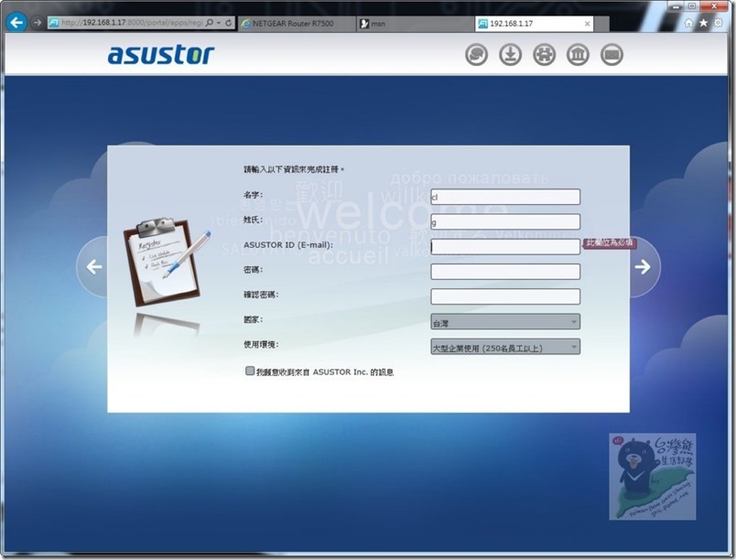Image resolution: width=736 pixels, height=560 pixels.
Task: Click the '姓氏:' label text
Action: tap(254, 220)
